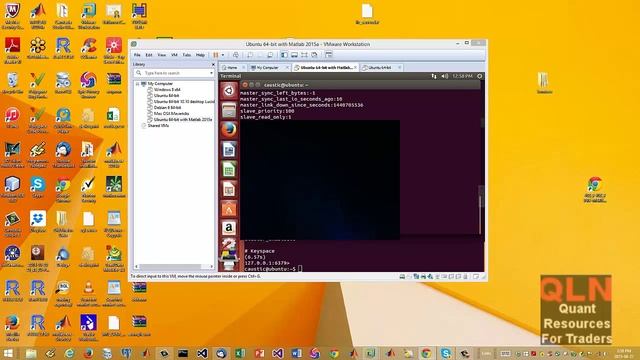
Task: Open LibreOffice Writer in Ubuntu launcher
Action: (x=229, y=150)
